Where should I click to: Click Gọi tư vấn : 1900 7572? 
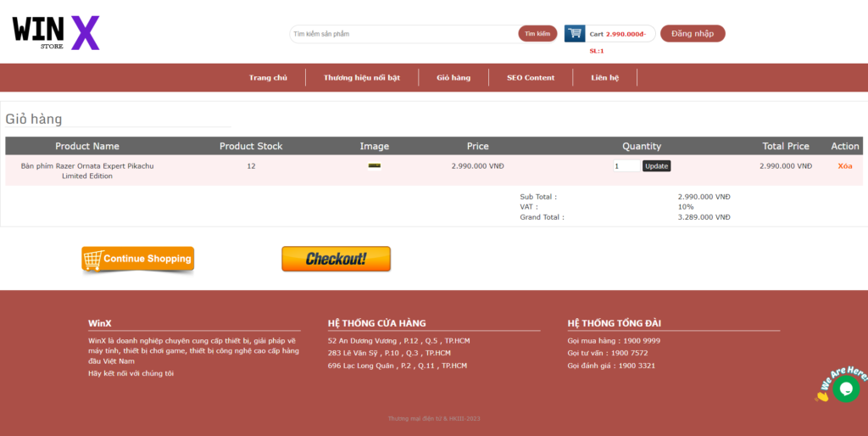[x=608, y=353]
